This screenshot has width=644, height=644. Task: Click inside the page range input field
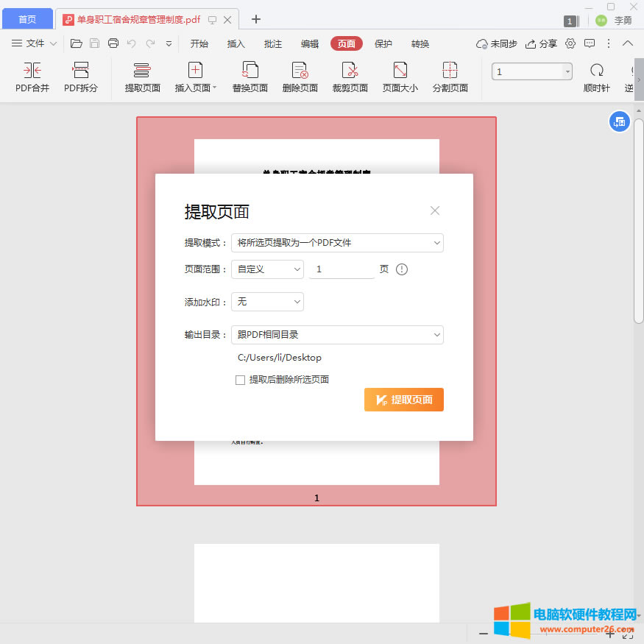point(343,269)
